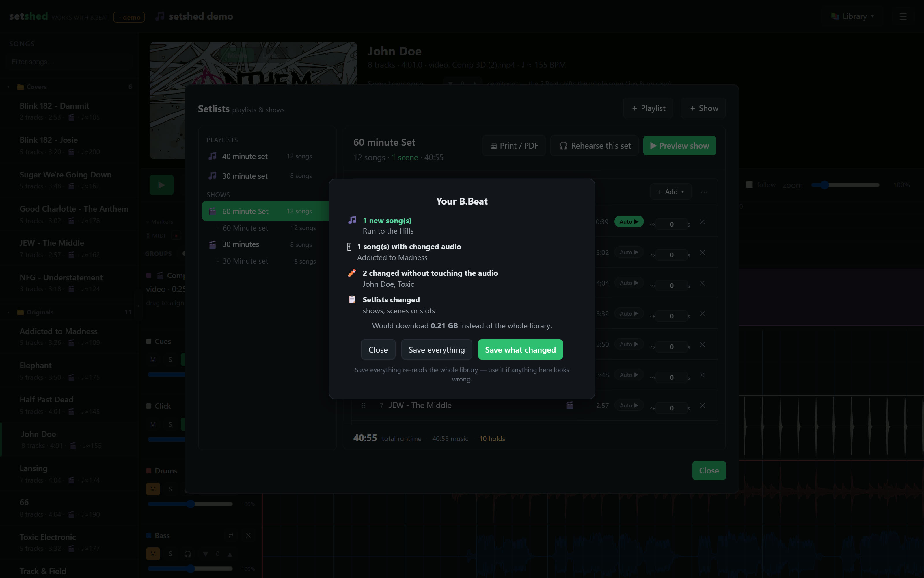924x578 pixels.
Task: Click the music note icon beside 30 minute set
Action: tap(212, 176)
